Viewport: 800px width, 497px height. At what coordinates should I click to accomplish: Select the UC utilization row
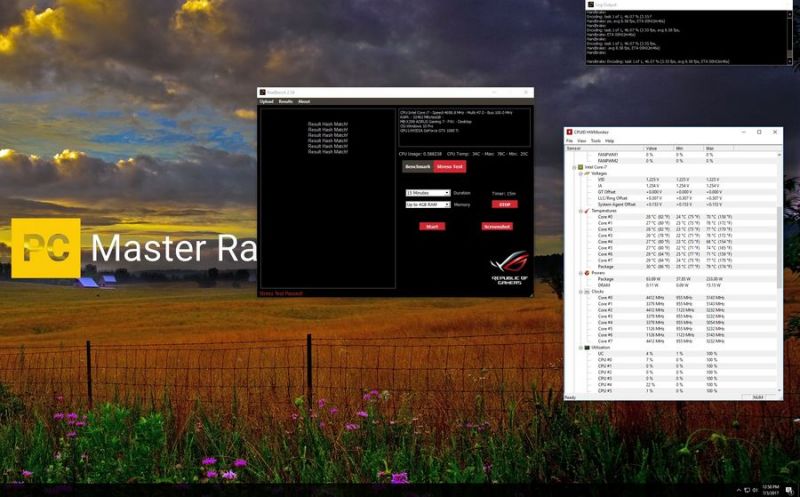[673, 354]
